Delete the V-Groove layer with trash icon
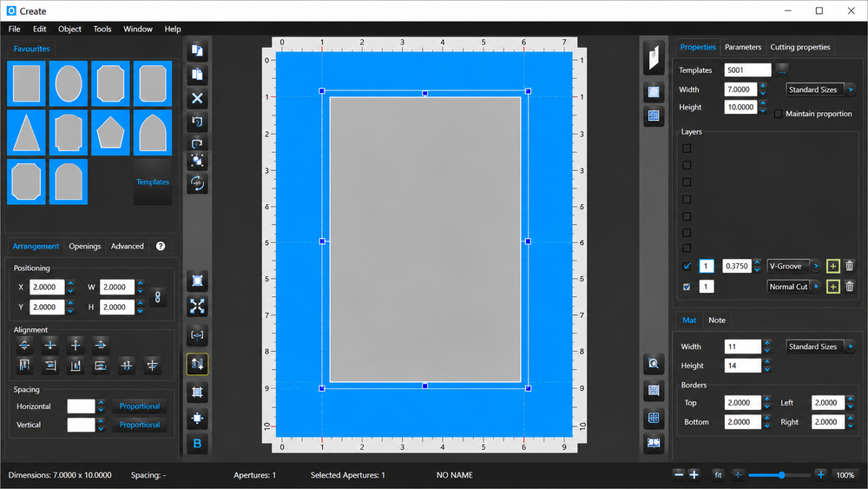This screenshot has width=868, height=489. pyautogui.click(x=850, y=266)
